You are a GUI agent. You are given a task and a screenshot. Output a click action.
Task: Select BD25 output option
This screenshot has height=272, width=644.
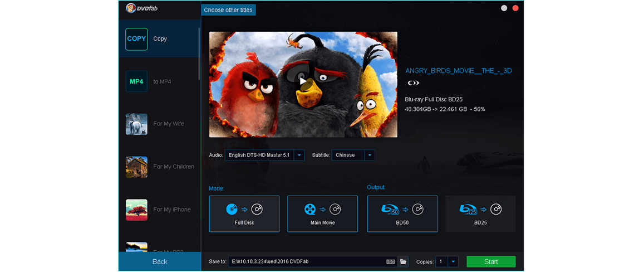480,213
